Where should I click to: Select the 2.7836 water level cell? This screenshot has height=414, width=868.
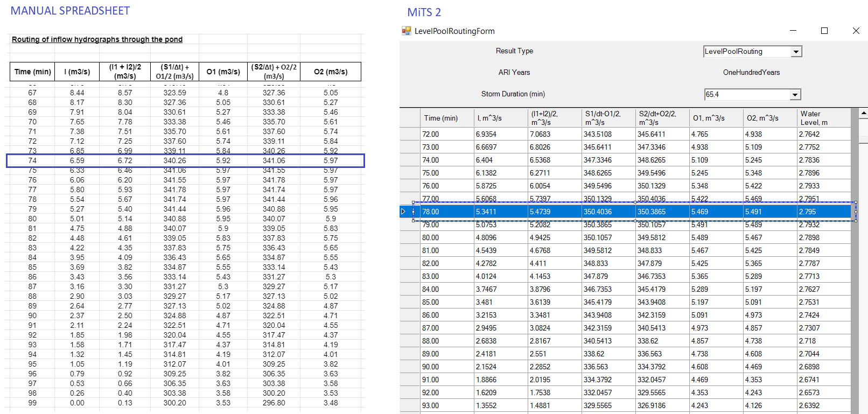pyautogui.click(x=824, y=160)
